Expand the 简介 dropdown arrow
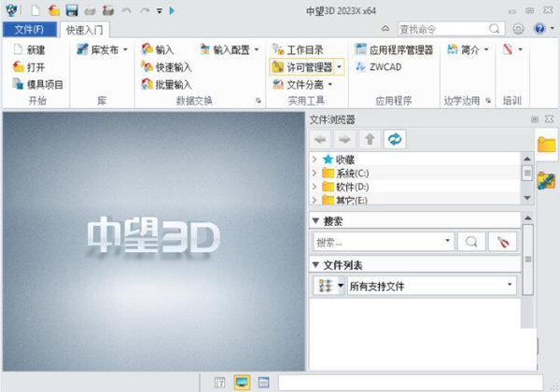Screen dimensions: 560x392 click(486, 49)
